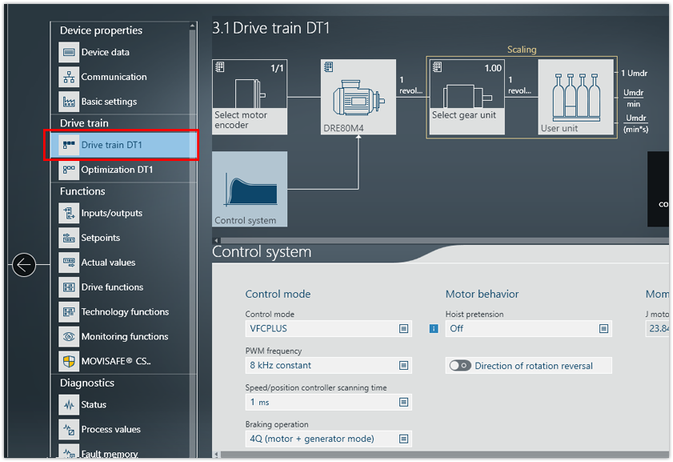Click the Inputs/outputs icon
This screenshot has height=462, width=673.
68,213
